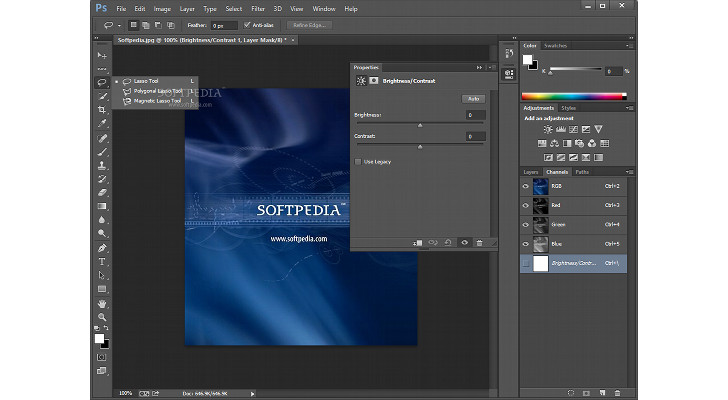Collapse the Properties panel double arrows
Image resolution: width=728 pixels, height=400 pixels.
click(x=479, y=68)
